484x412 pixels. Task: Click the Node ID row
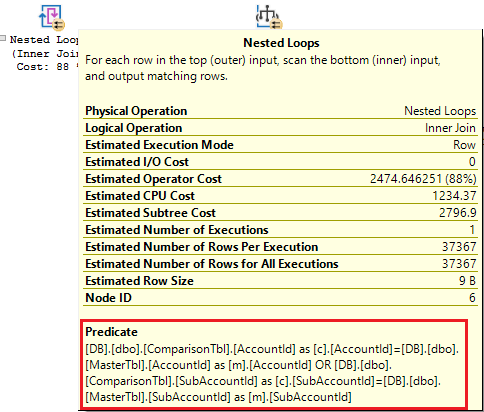click(x=280, y=298)
